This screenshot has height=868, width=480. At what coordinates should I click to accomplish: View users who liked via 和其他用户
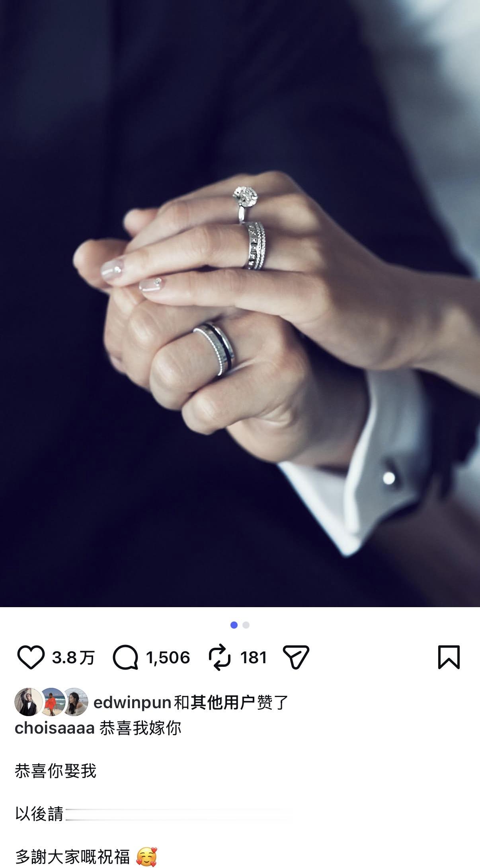pos(215,703)
